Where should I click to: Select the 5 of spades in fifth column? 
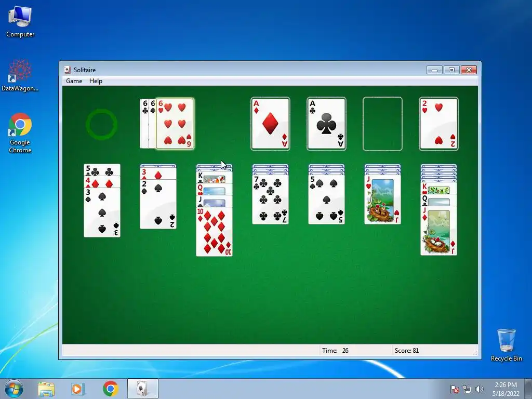click(326, 199)
